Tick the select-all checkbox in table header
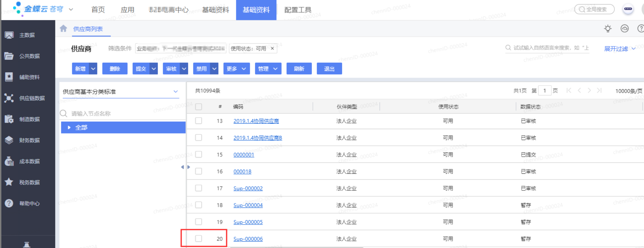Image resolution: width=644 pixels, height=248 pixels. click(x=199, y=107)
